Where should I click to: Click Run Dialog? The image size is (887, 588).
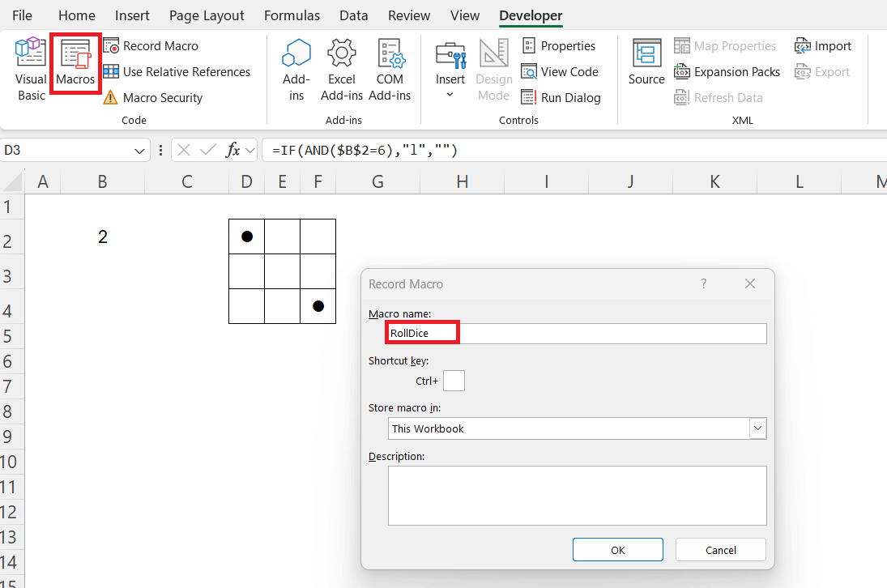coord(561,98)
